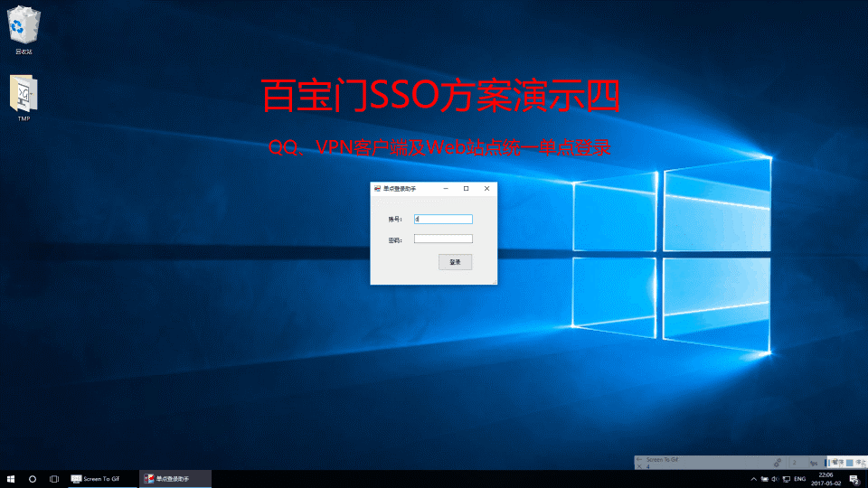Click the network tray icon
The width and height of the screenshot is (868, 488).
786,479
